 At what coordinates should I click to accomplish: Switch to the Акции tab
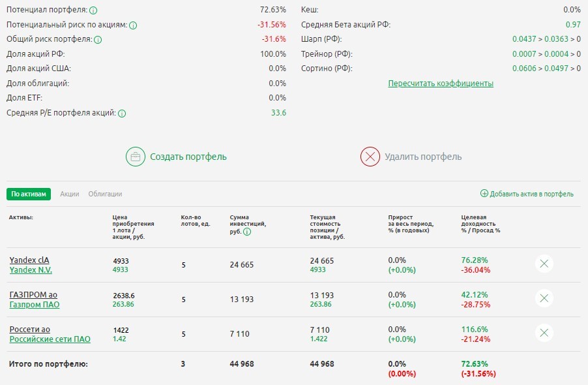70,194
